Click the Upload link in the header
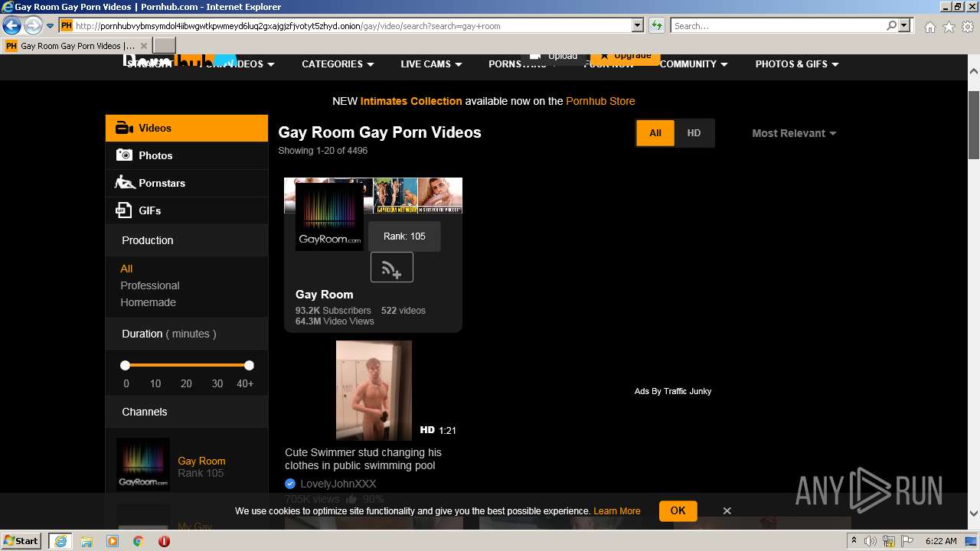980x551 pixels. point(555,56)
